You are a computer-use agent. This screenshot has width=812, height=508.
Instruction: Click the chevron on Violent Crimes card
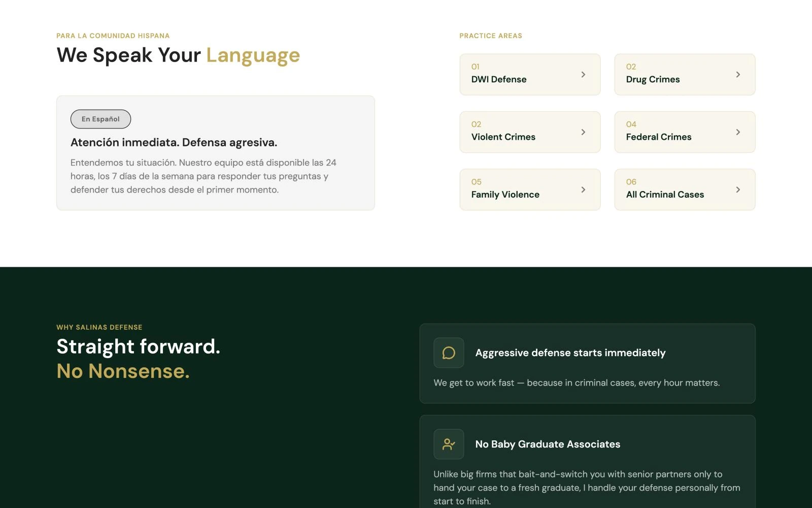583,132
